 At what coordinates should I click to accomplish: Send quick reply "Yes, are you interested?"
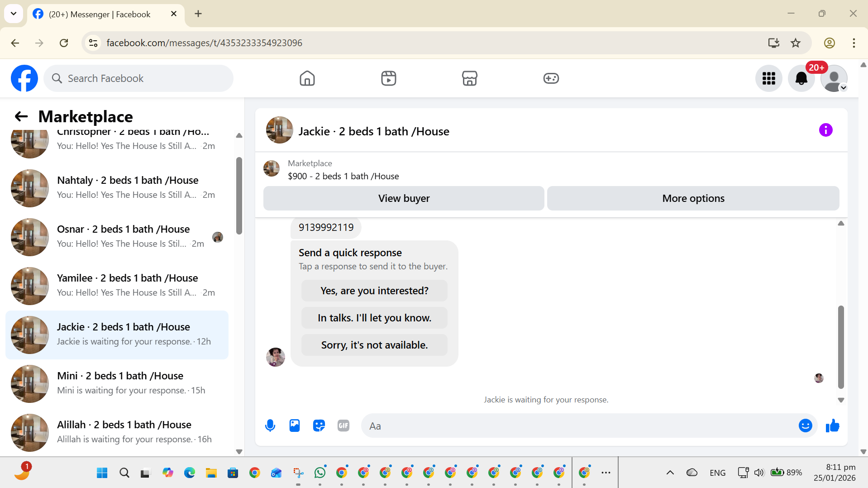click(x=374, y=291)
